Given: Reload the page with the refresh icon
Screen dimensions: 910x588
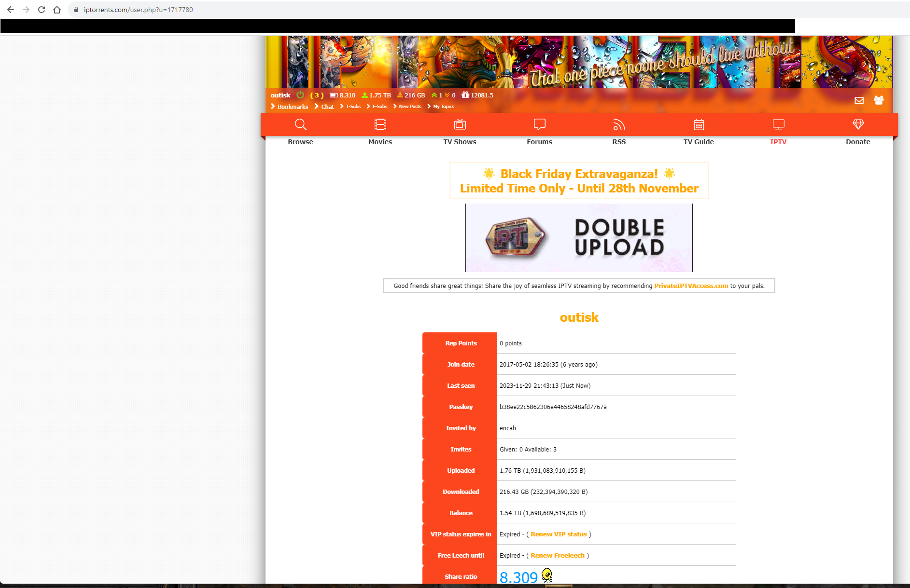Looking at the screenshot, I should point(42,10).
